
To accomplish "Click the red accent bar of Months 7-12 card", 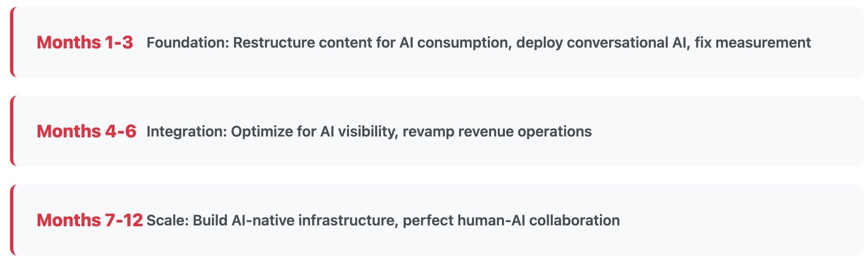I will (12, 220).
